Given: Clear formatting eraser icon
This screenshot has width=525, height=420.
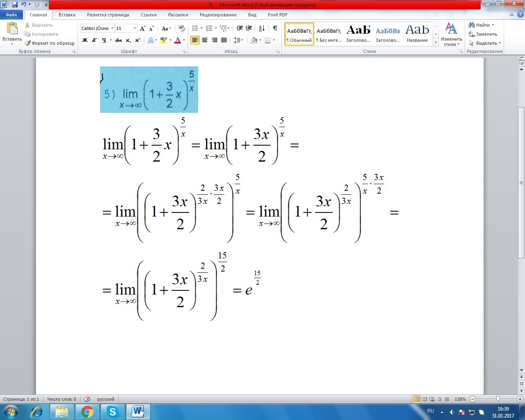Looking at the screenshot, I should [x=182, y=28].
